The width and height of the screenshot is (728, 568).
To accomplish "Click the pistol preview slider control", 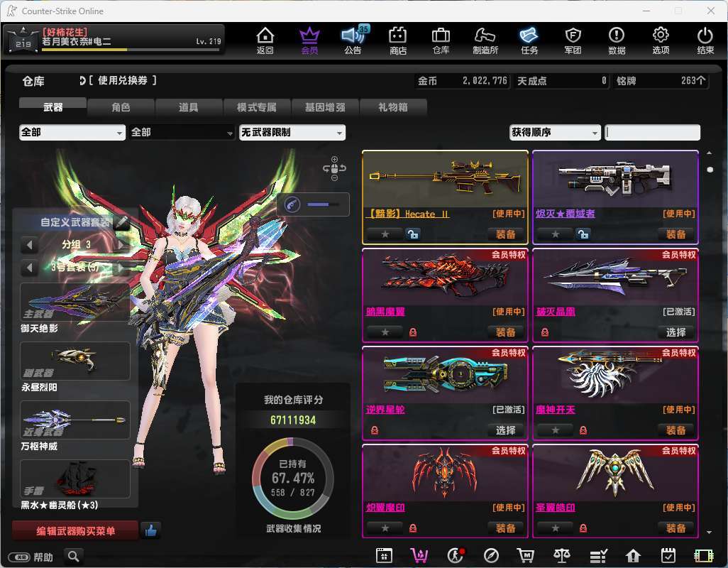I will click(x=313, y=204).
